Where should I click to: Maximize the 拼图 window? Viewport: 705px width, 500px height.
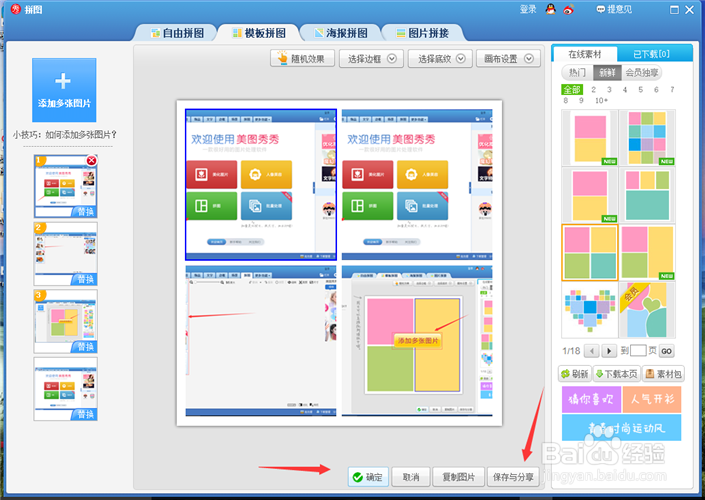pyautogui.click(x=674, y=9)
